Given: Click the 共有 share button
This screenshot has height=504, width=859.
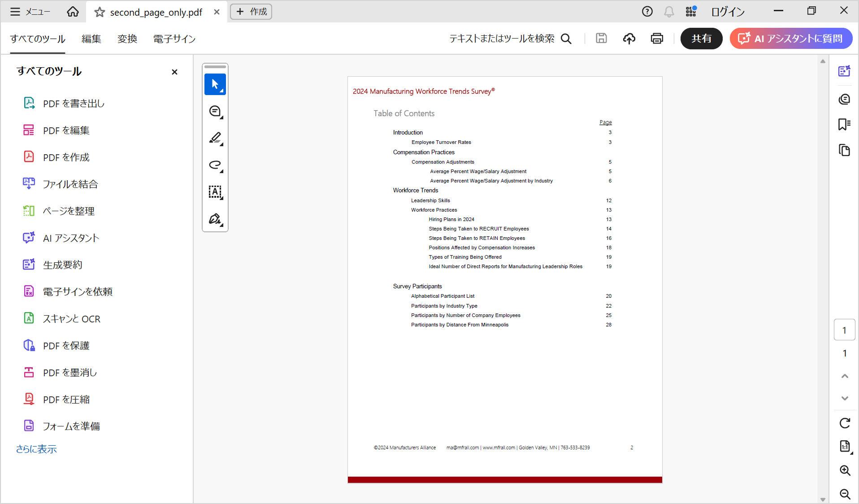Looking at the screenshot, I should pyautogui.click(x=701, y=39).
